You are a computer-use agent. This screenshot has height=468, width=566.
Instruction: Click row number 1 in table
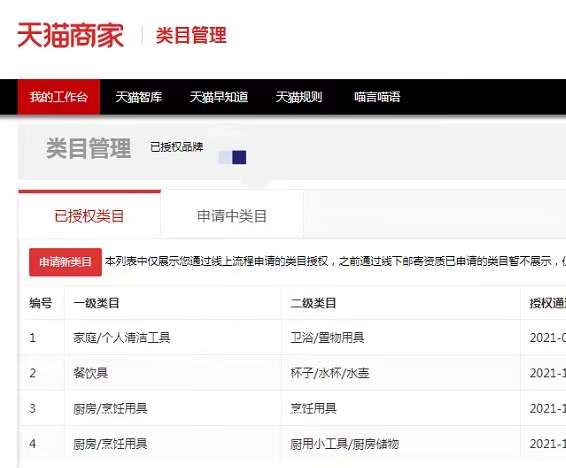click(x=32, y=338)
